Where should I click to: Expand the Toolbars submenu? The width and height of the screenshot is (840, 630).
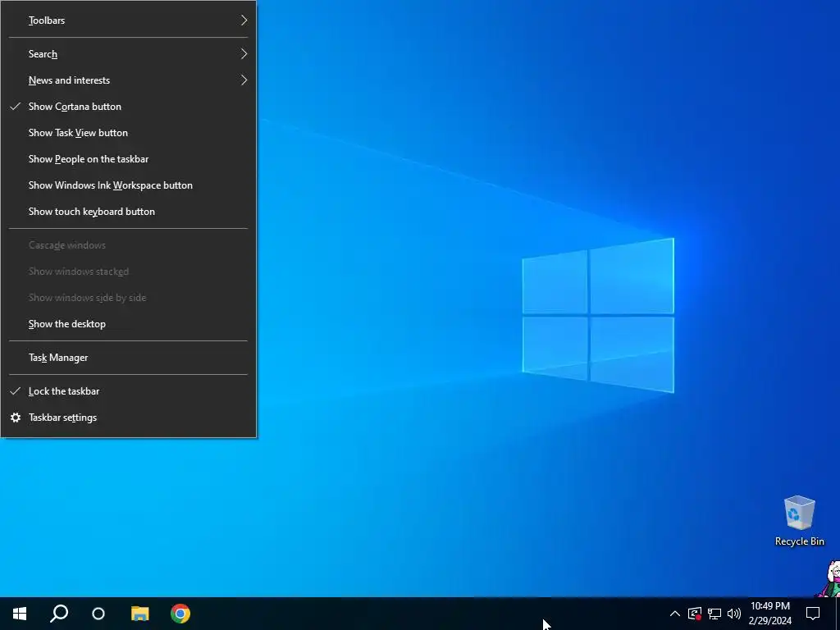(129, 21)
